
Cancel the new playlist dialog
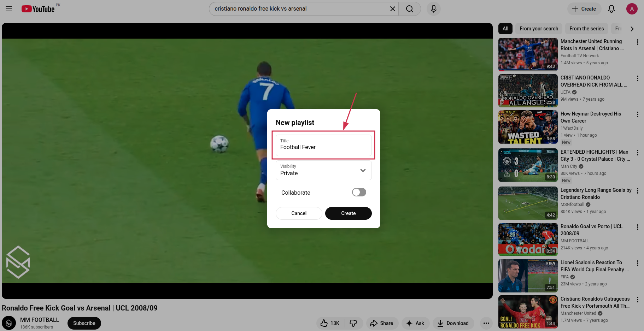coord(299,213)
